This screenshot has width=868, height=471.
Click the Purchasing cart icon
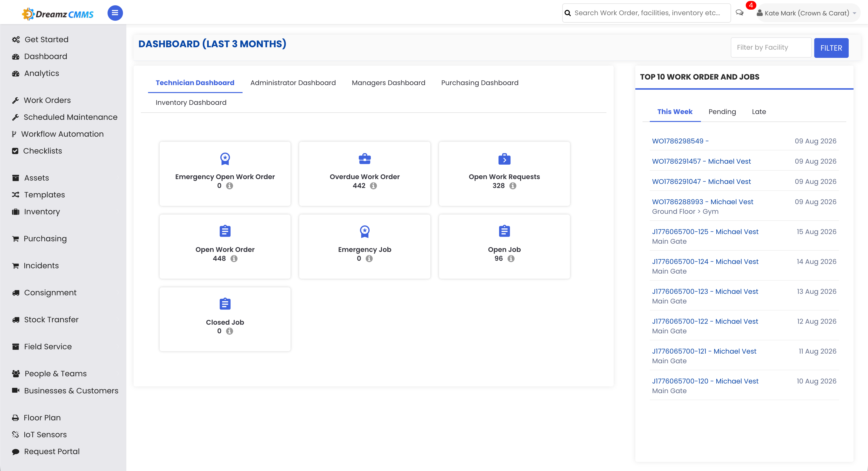15,239
